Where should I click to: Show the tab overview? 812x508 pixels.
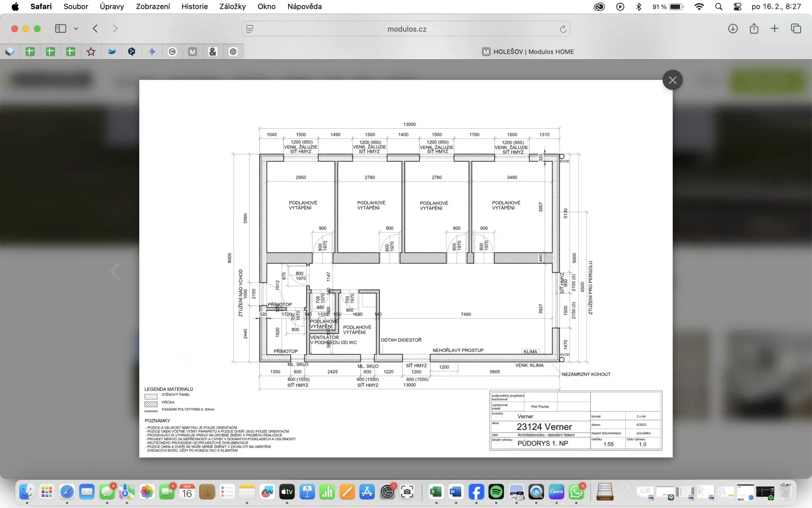pyautogui.click(x=796, y=29)
